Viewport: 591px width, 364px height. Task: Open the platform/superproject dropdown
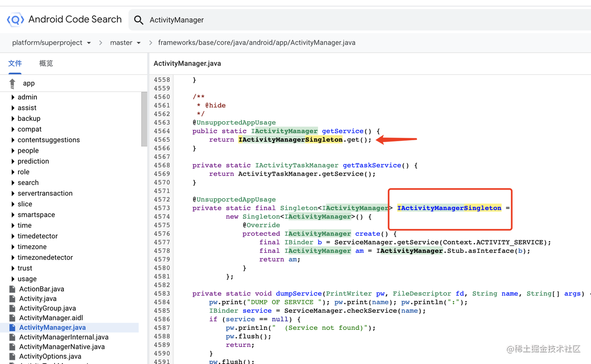(52, 42)
